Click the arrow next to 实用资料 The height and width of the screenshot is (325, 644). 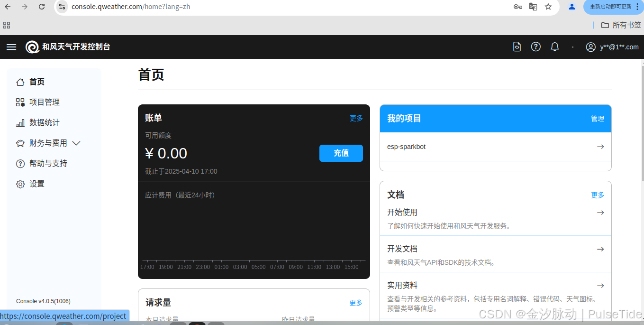tap(600, 286)
